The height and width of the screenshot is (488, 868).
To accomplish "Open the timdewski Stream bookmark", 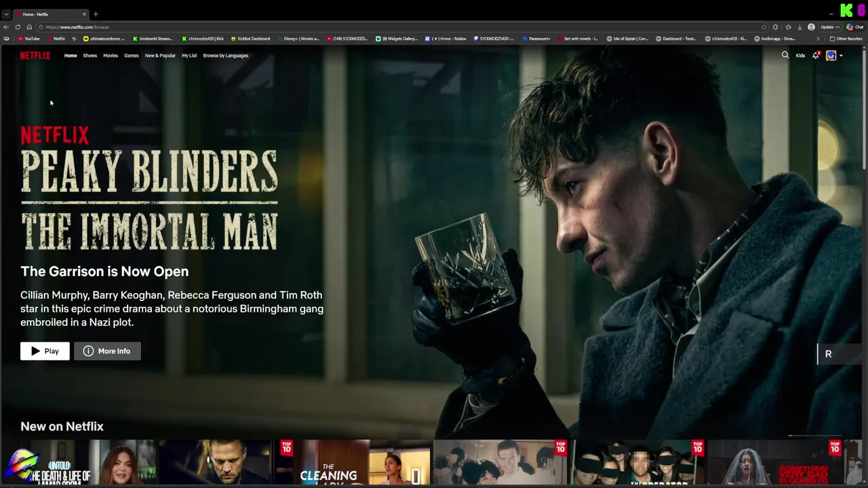I will point(153,39).
